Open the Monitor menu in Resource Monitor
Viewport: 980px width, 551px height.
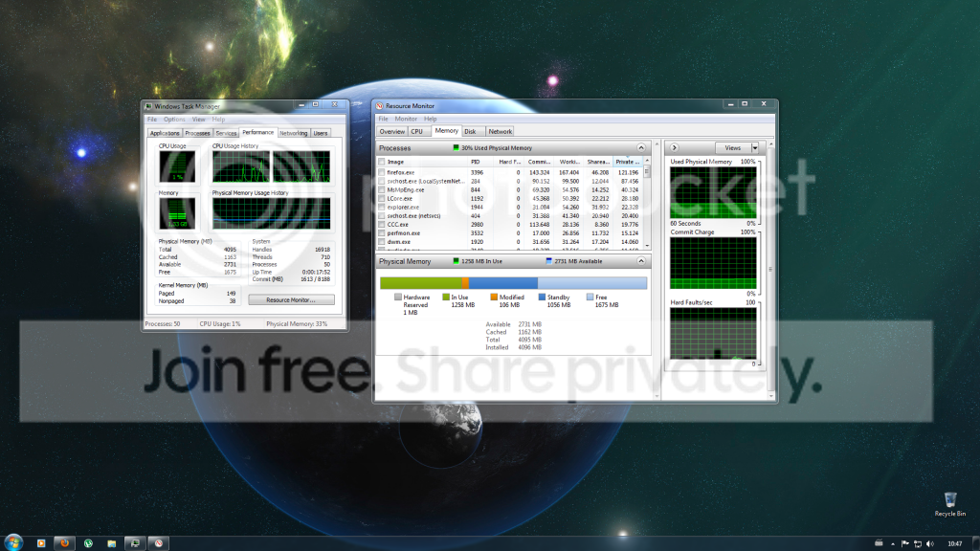[406, 119]
